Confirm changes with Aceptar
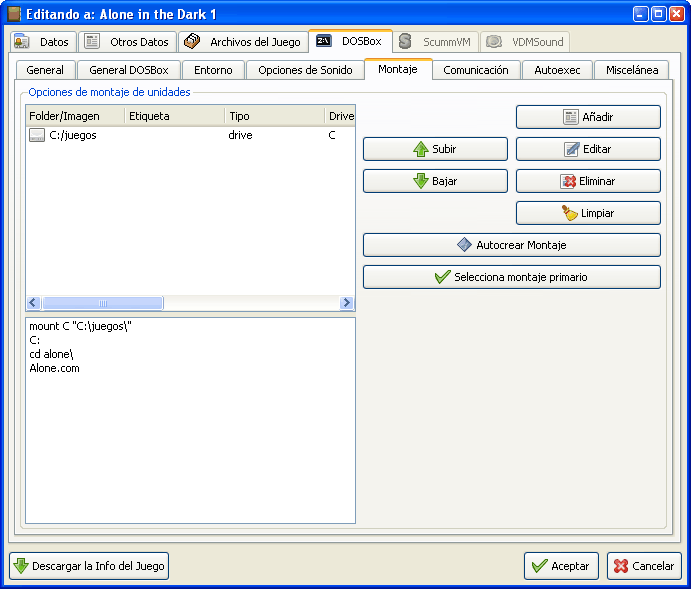The height and width of the screenshot is (589, 691). (x=561, y=566)
